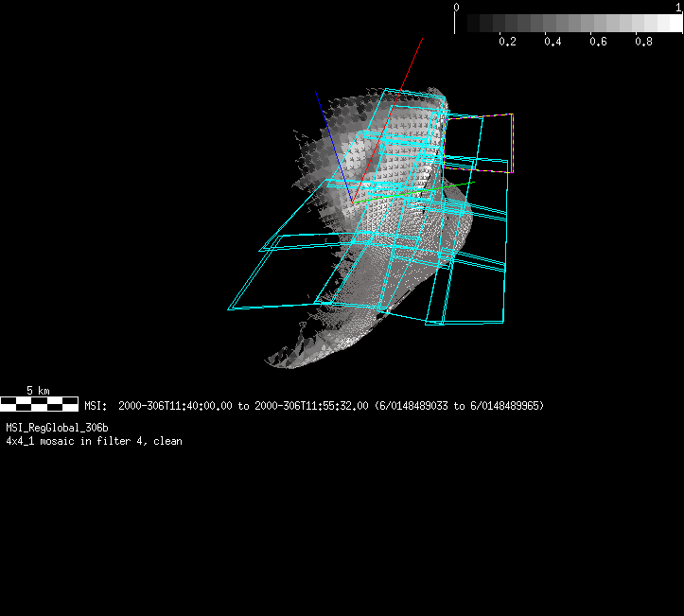This screenshot has width=684, height=616.
Task: Click the 'MSI_RegGlobal_306b' sequence name text
Action: coord(57,428)
